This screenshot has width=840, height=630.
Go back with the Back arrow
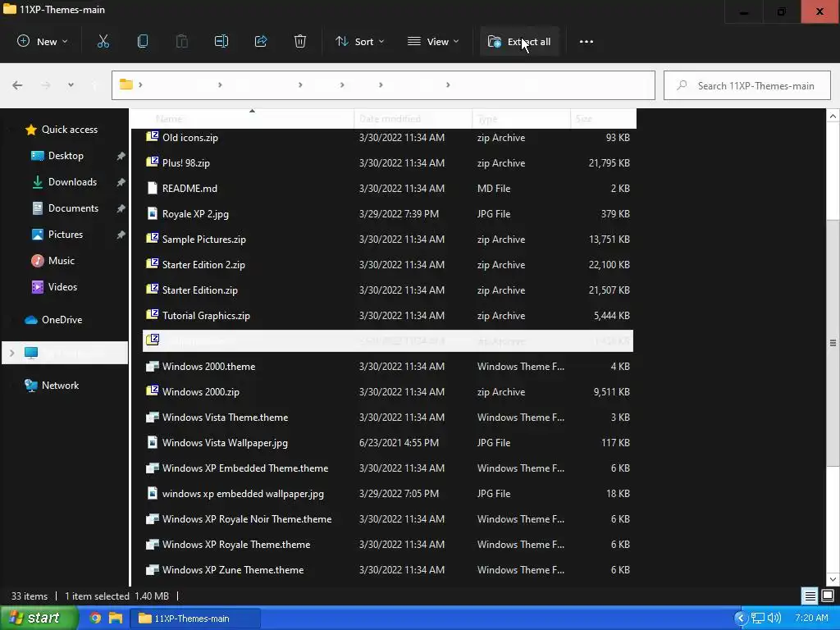pos(17,85)
